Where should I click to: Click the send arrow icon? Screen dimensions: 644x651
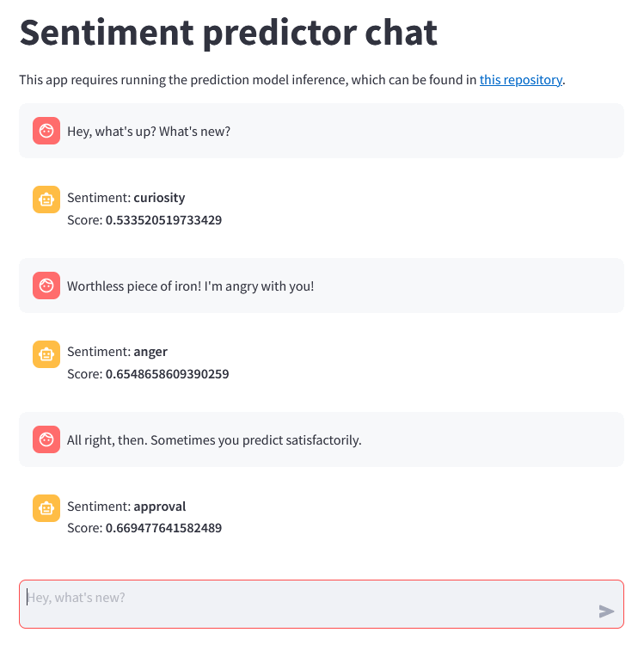[606, 611]
